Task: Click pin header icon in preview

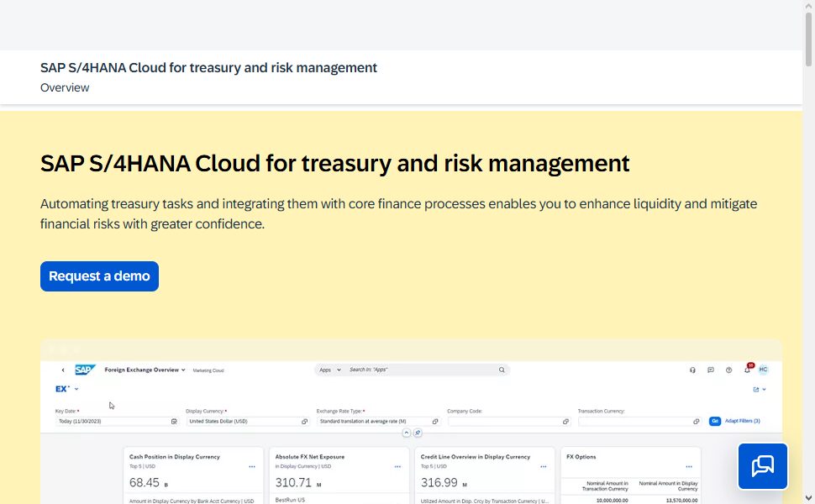Action: (418, 433)
